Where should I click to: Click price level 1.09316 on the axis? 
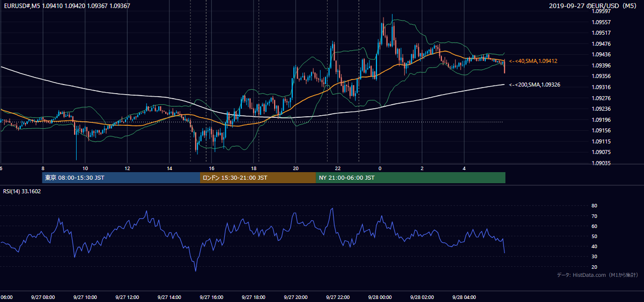pos(601,87)
